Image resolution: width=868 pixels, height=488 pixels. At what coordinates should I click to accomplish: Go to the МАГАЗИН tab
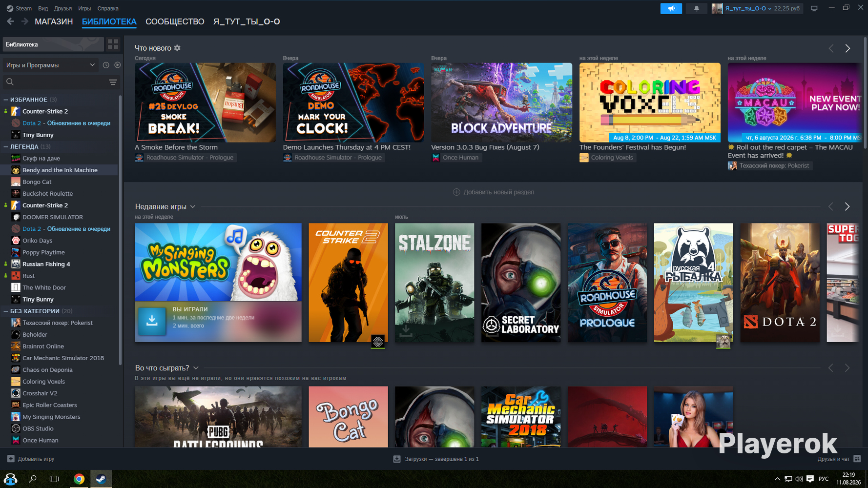54,21
